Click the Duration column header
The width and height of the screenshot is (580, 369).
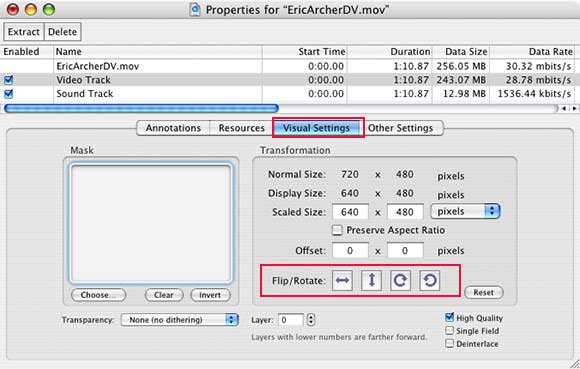[390, 51]
